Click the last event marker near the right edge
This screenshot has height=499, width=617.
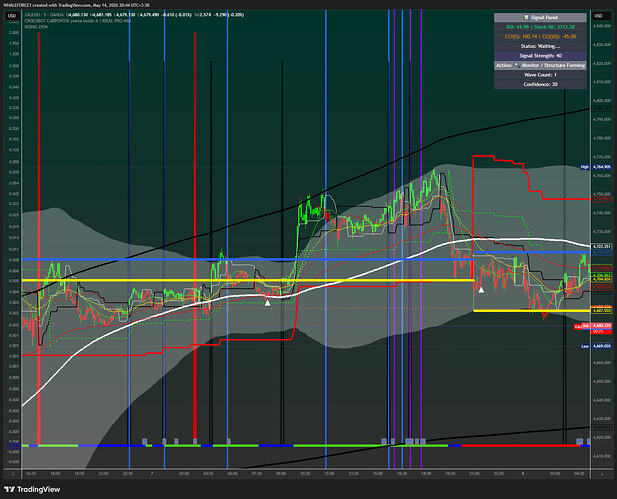click(589, 441)
